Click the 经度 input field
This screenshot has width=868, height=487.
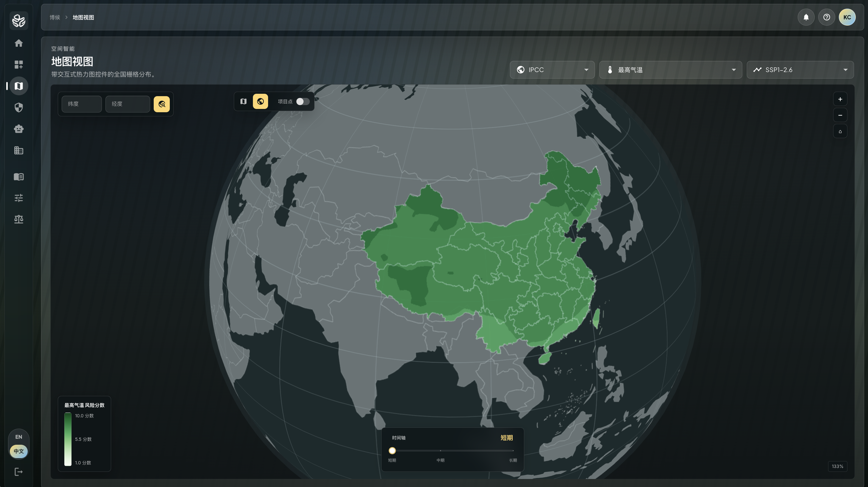(x=127, y=104)
